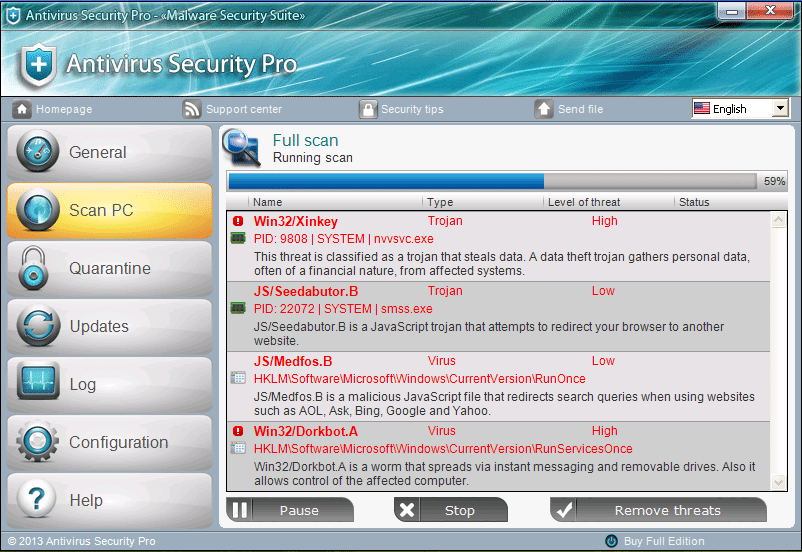Click the Help question mark icon
Image resolution: width=802 pixels, height=552 pixels.
click(x=36, y=499)
